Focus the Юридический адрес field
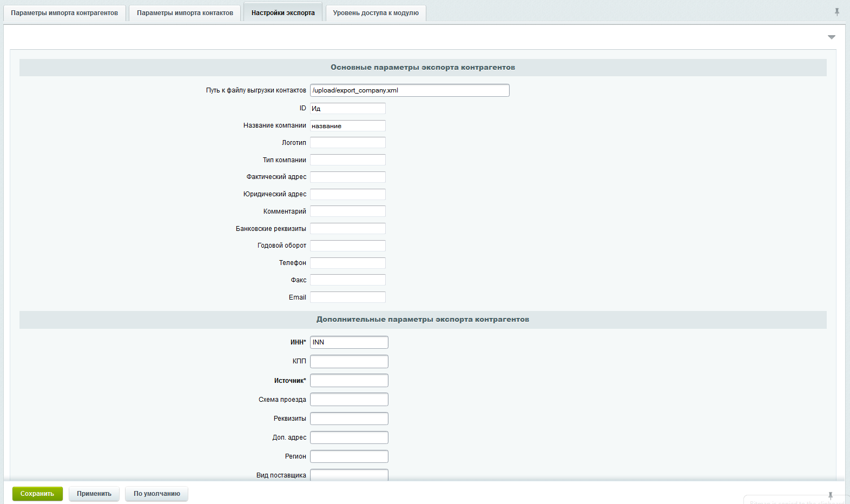The width and height of the screenshot is (850, 504). (348, 195)
